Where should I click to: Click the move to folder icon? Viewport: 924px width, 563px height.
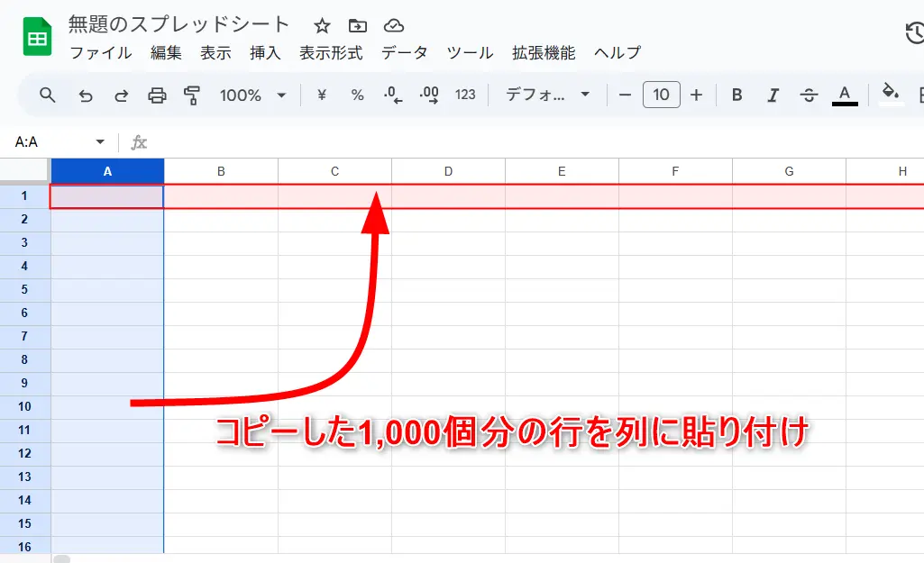point(358,25)
